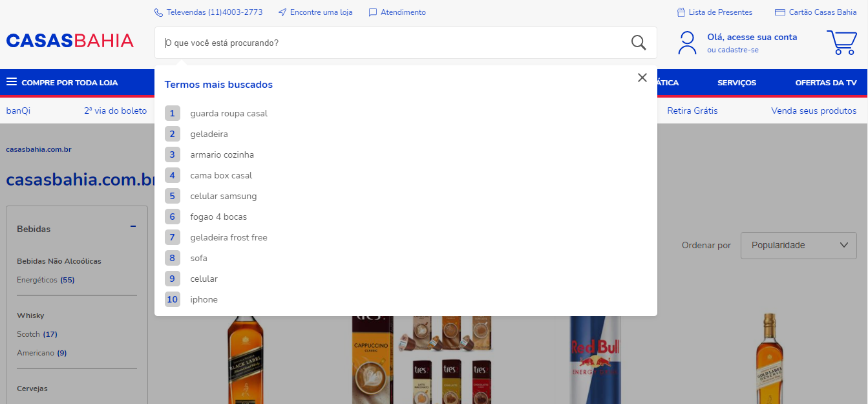The height and width of the screenshot is (404, 868).
Task: Click the store locator arrow icon
Action: coord(282,12)
